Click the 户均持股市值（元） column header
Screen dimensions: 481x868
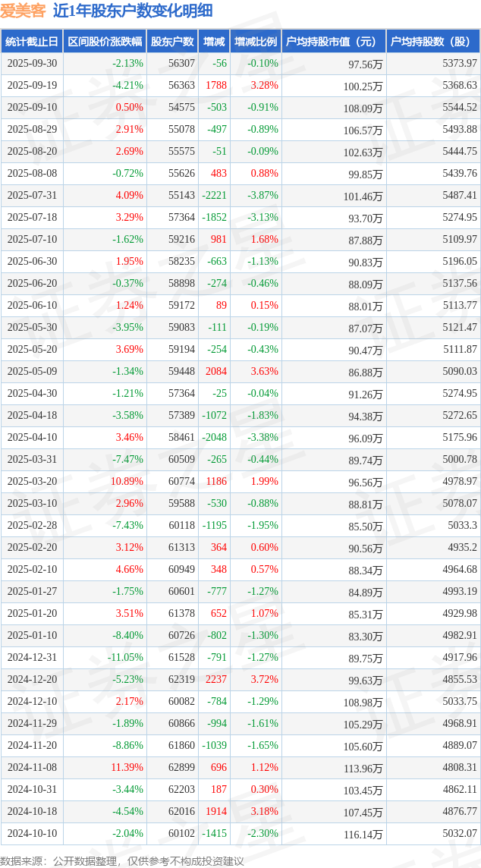tap(334, 42)
